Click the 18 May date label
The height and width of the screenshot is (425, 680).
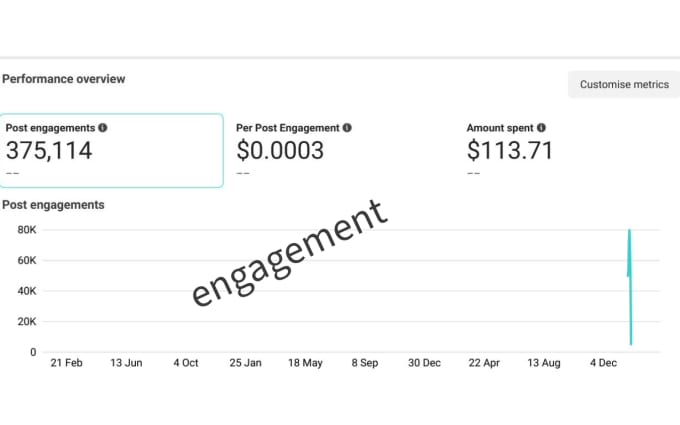point(305,363)
